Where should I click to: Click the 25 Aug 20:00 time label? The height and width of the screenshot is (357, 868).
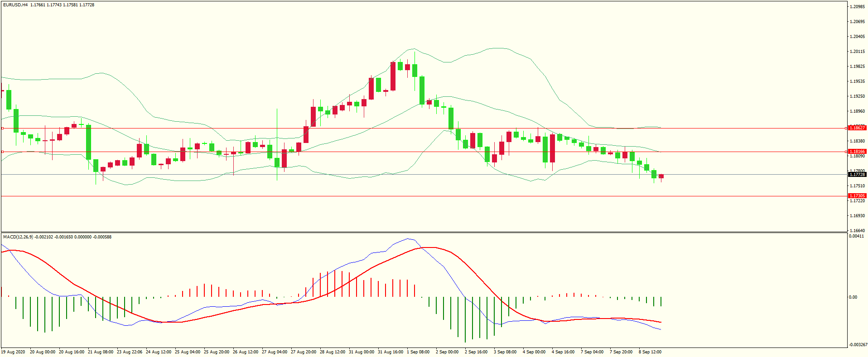(217, 352)
